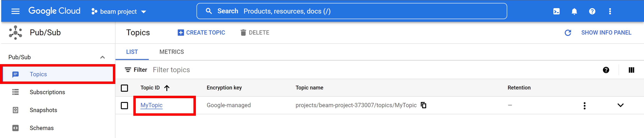Copy the MyTopic topic name to clipboard

tap(423, 105)
